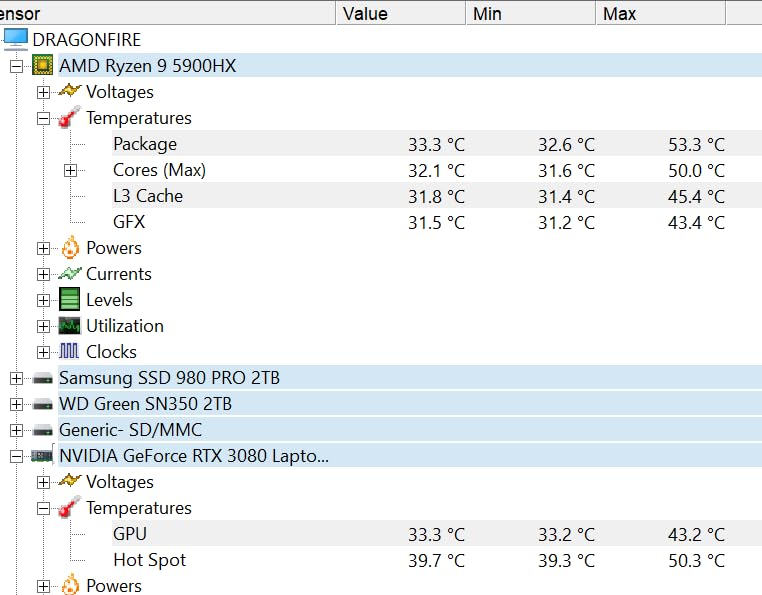Expand the Cores (Max) sub-node
762x595 pixels.
[70, 170]
